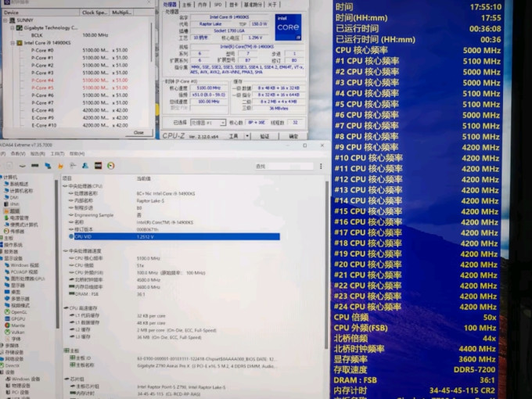532x399 pixels.
Task: Click CPU-Z 确定 button
Action: 293,136
